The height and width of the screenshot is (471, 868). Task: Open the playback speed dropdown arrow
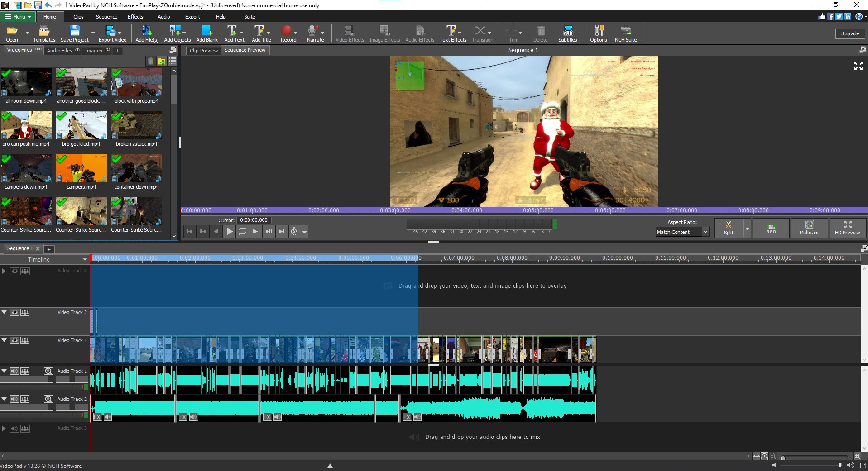pos(305,232)
